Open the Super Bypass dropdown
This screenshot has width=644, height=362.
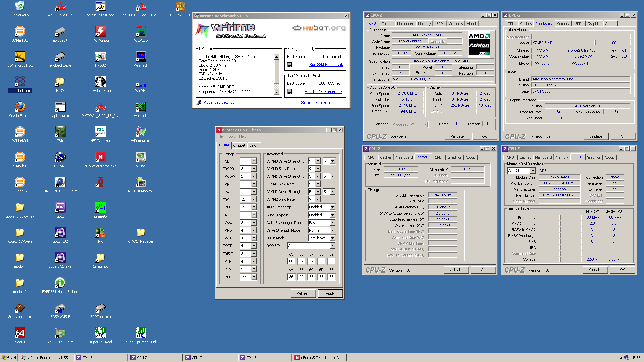pyautogui.click(x=332, y=215)
